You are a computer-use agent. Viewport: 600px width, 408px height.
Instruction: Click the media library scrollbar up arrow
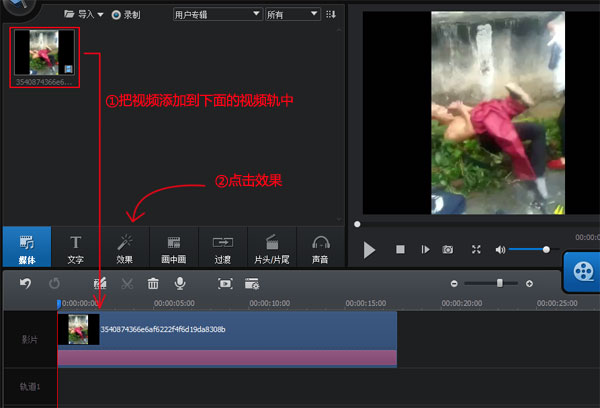tap(339, 30)
